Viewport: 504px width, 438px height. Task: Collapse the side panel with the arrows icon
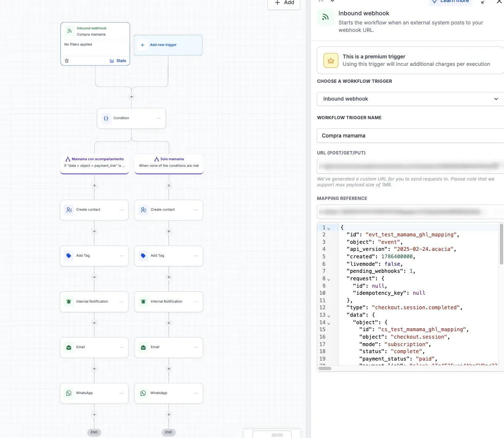point(483,2)
